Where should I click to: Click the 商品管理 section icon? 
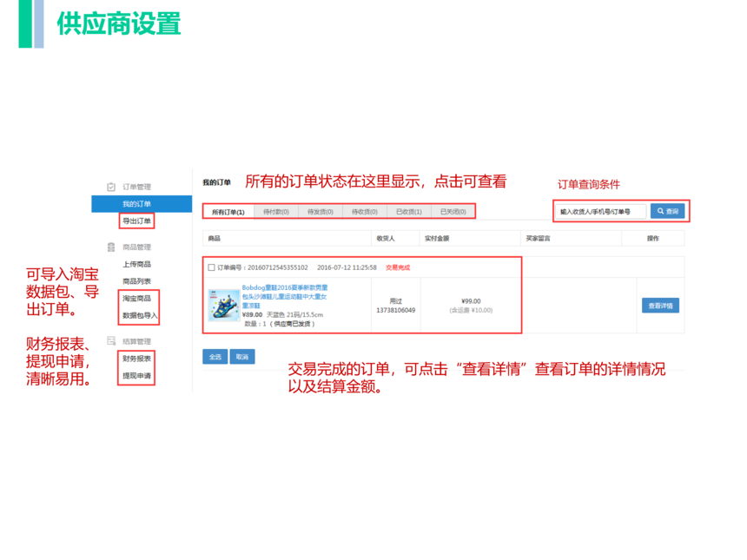coord(111,247)
